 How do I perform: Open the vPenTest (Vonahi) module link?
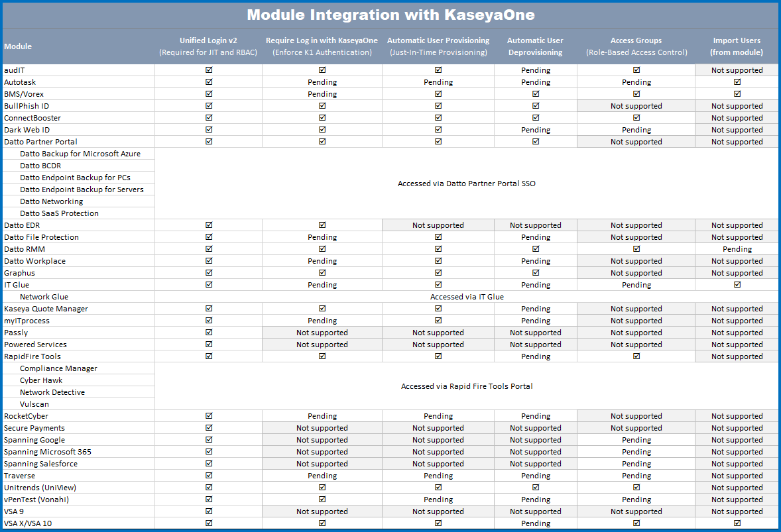point(33,500)
